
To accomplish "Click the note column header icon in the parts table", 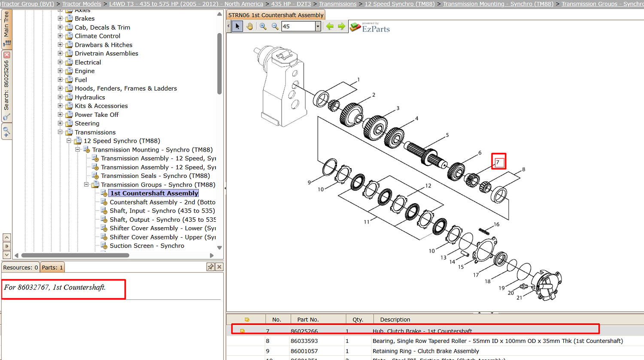I will click(247, 320).
